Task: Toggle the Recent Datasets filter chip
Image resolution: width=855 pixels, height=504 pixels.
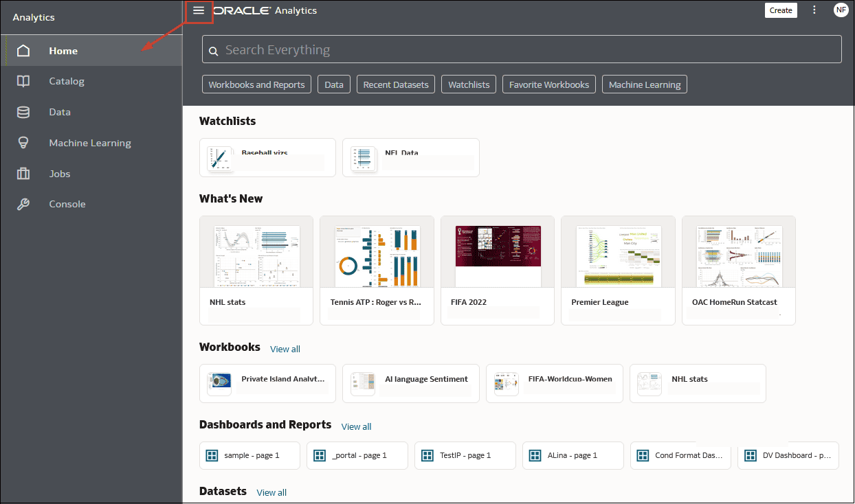Action: click(395, 84)
